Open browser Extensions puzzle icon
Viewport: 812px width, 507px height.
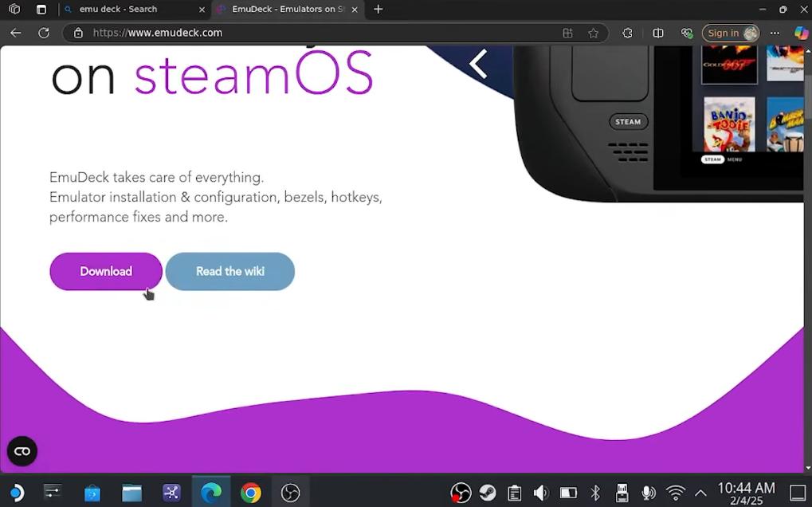pyautogui.click(x=627, y=33)
